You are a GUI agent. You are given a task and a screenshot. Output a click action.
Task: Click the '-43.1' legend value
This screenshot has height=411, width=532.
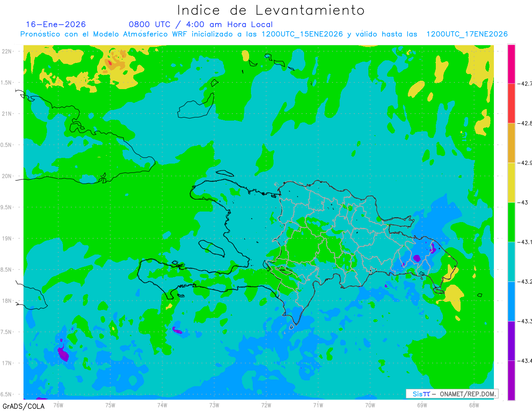tap(524, 242)
